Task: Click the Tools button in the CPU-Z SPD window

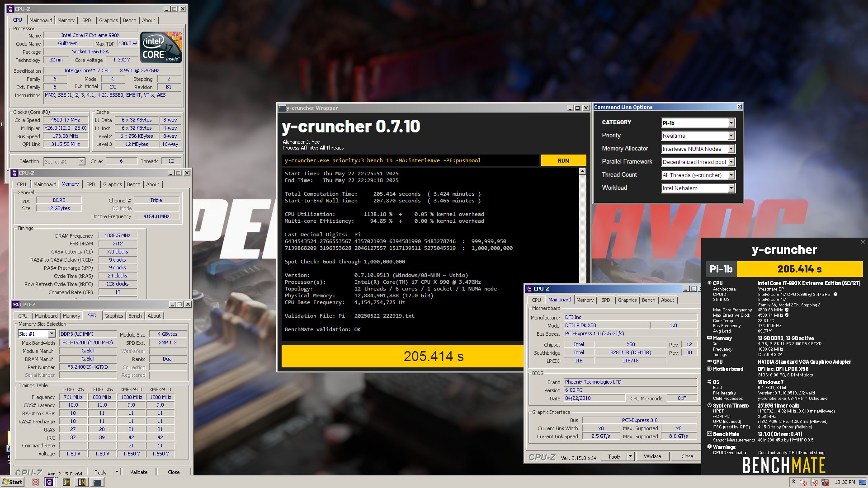Action: coord(100,472)
